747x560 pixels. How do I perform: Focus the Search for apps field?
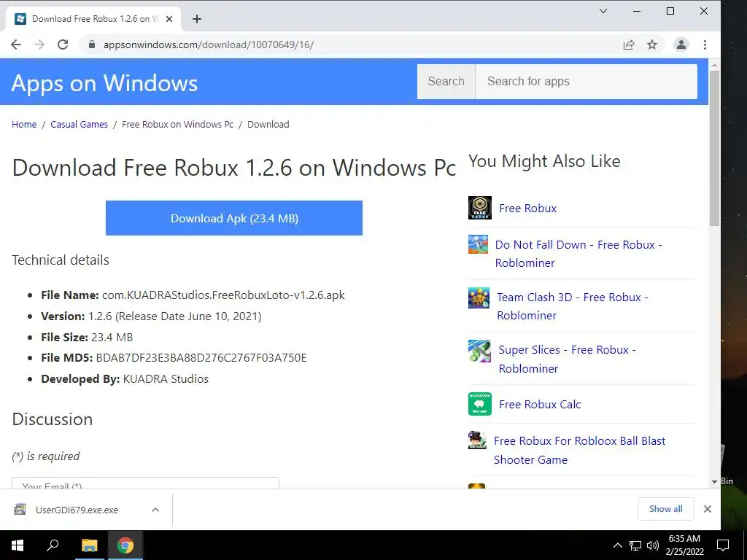587,82
